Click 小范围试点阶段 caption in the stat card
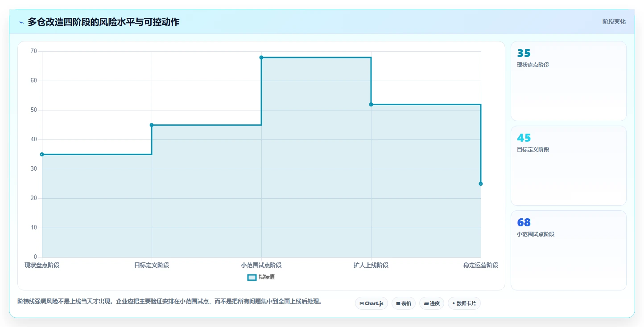644x327 pixels. pyautogui.click(x=536, y=234)
